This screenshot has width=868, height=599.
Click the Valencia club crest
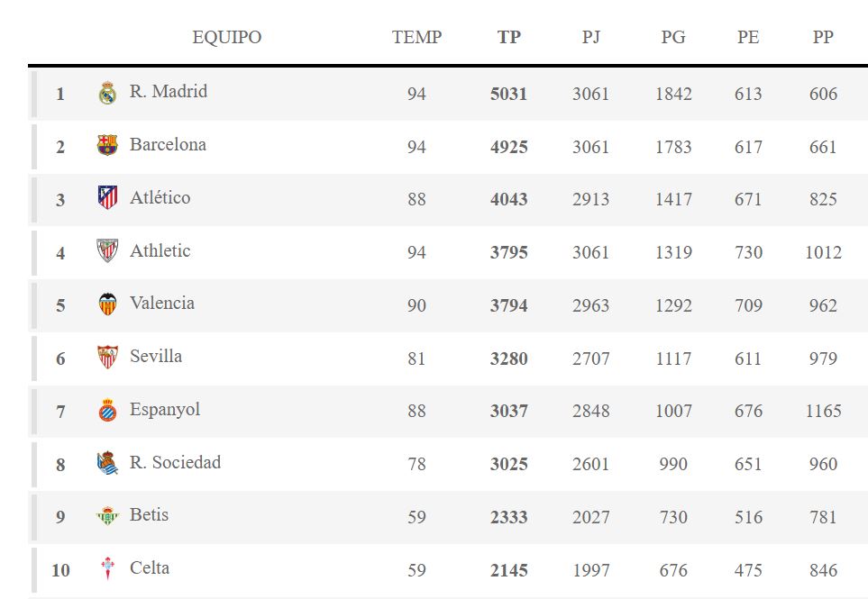(x=107, y=304)
